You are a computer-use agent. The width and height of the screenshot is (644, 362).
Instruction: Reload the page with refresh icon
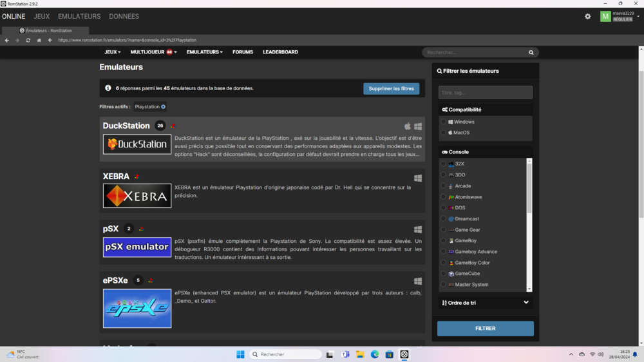pos(28,40)
